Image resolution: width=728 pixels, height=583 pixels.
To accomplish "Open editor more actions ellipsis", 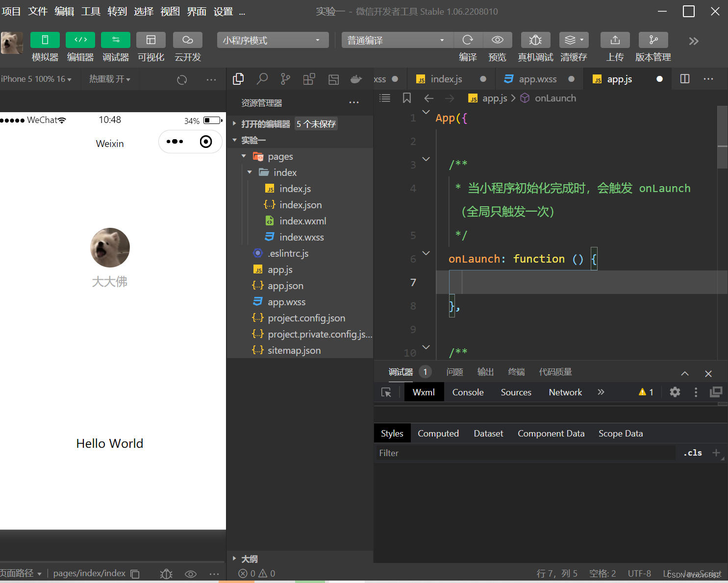I will tap(708, 79).
